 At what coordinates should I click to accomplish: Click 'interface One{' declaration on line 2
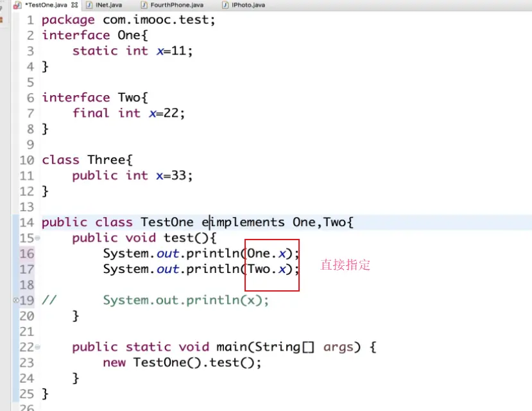95,35
